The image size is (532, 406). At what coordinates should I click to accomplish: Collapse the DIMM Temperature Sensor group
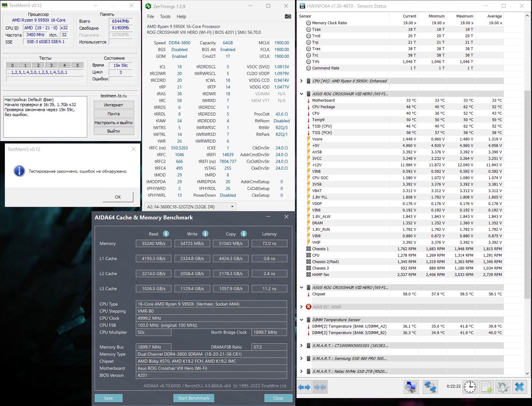pos(301,320)
